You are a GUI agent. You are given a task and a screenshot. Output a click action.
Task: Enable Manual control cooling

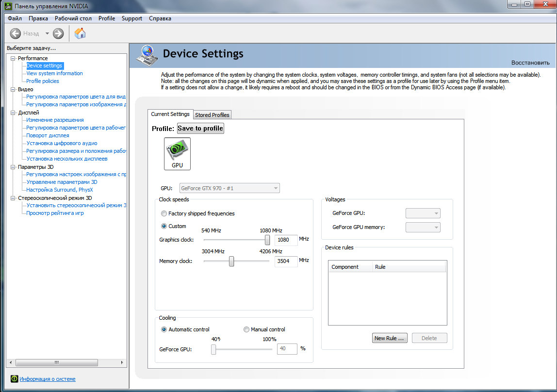pos(246,329)
